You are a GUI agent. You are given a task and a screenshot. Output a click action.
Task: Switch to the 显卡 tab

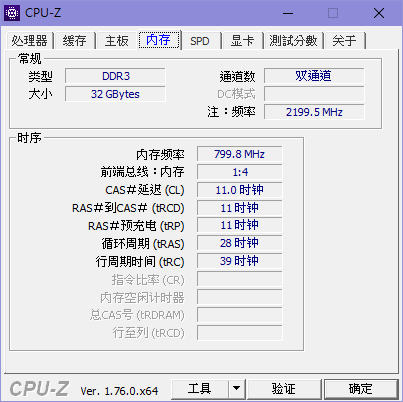(242, 41)
